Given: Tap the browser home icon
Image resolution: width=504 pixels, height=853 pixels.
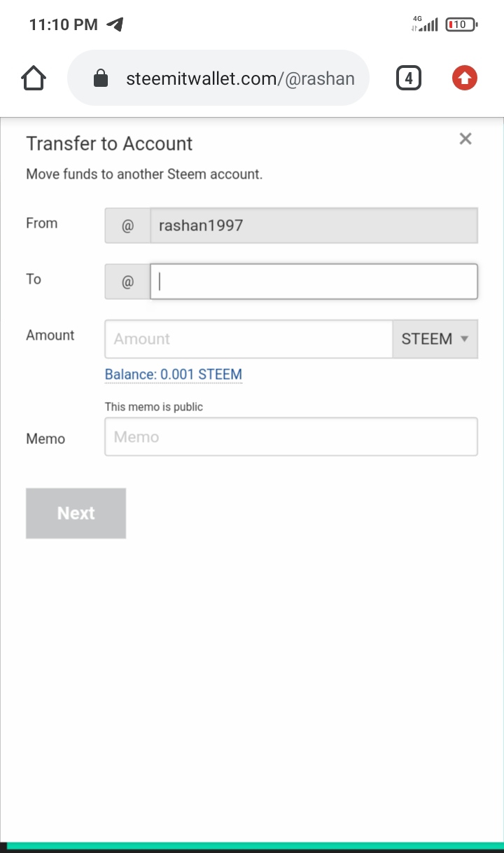Looking at the screenshot, I should (x=34, y=78).
